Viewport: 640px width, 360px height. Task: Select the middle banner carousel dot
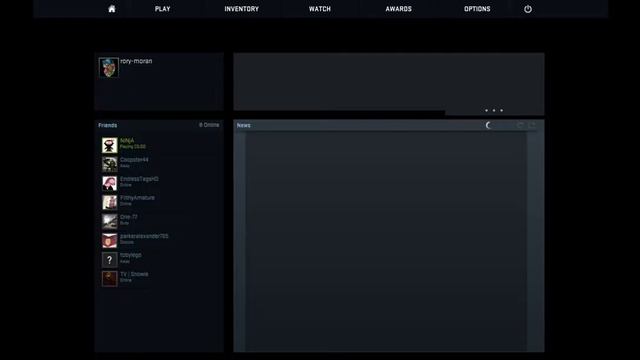[x=494, y=110]
